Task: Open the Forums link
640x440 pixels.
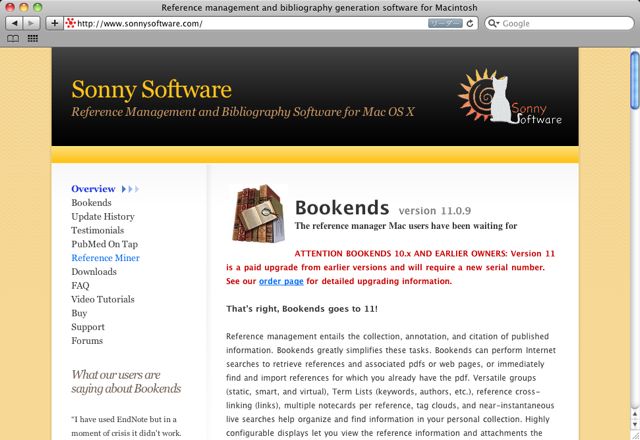Action: pyautogui.click(x=87, y=340)
